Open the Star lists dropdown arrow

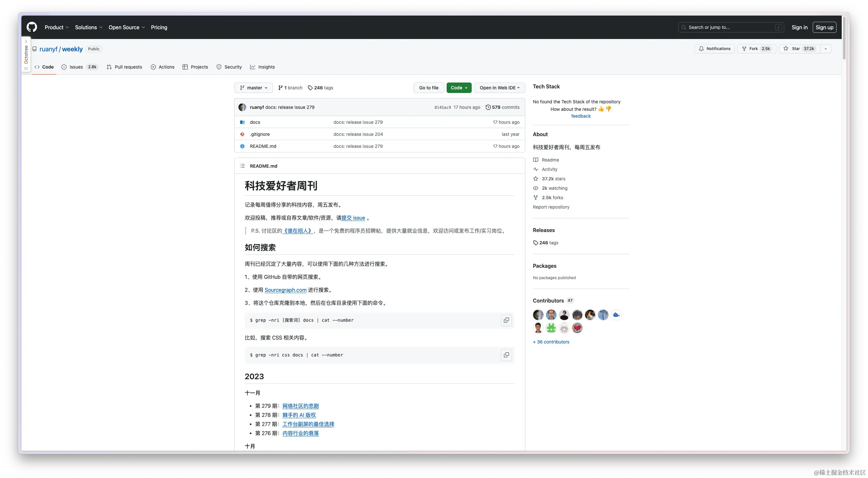tap(825, 49)
